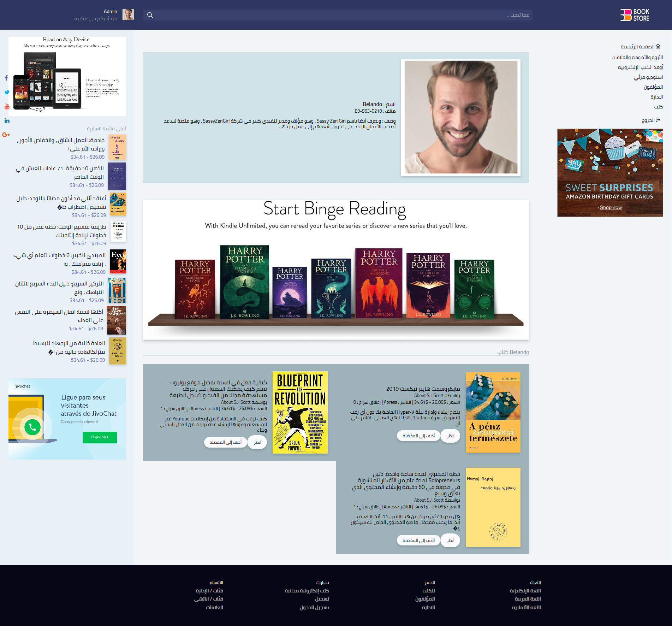This screenshot has height=626, width=672.
Task: Open the Eye book cover in top ten list
Action: pyautogui.click(x=118, y=261)
